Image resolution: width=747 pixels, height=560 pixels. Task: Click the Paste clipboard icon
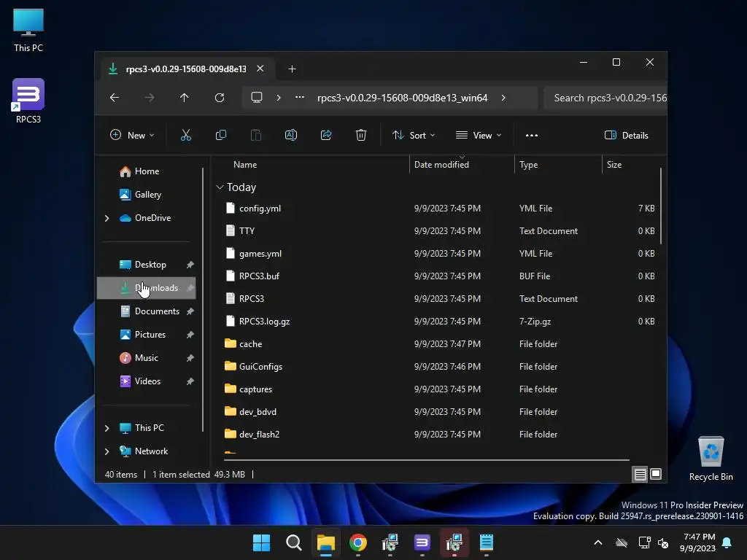pos(256,135)
